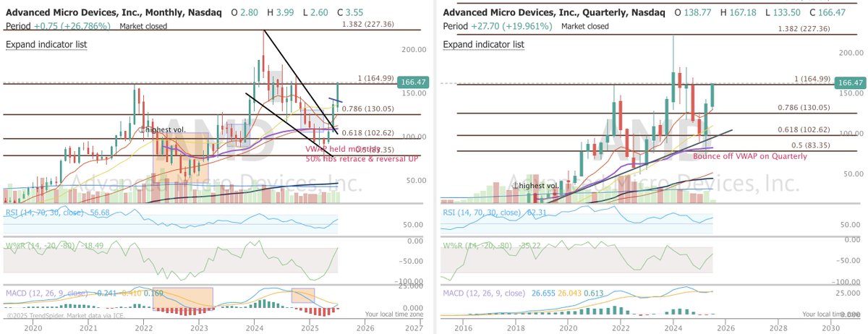Expand indicator list on the Quarterly chart

coord(482,44)
